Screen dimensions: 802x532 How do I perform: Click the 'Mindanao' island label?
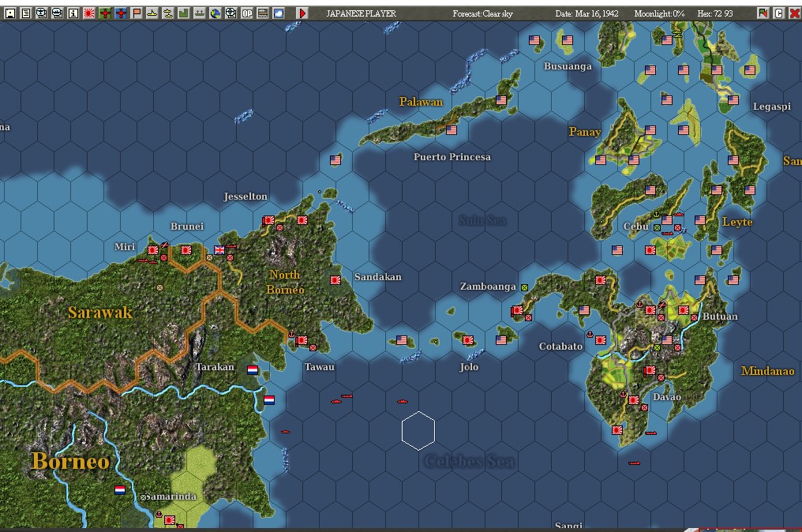click(x=768, y=371)
